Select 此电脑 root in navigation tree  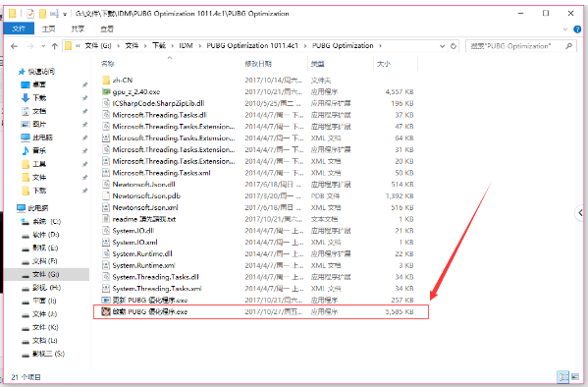coord(37,208)
